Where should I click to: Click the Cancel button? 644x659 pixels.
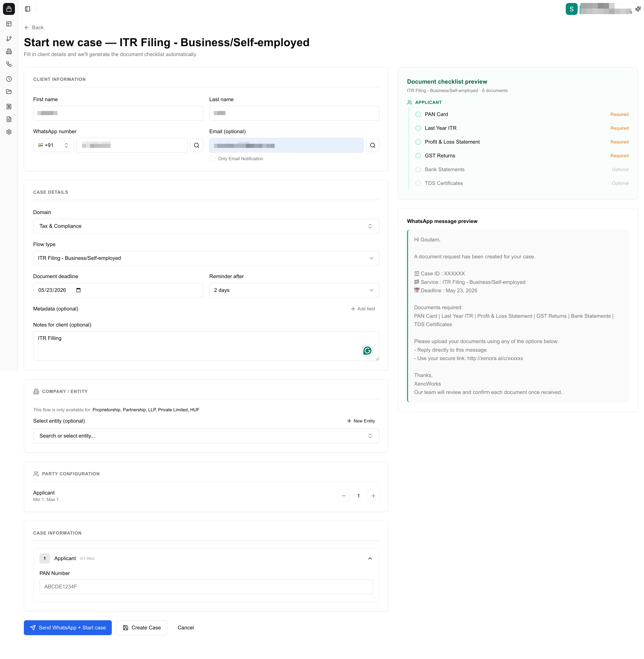tap(186, 628)
